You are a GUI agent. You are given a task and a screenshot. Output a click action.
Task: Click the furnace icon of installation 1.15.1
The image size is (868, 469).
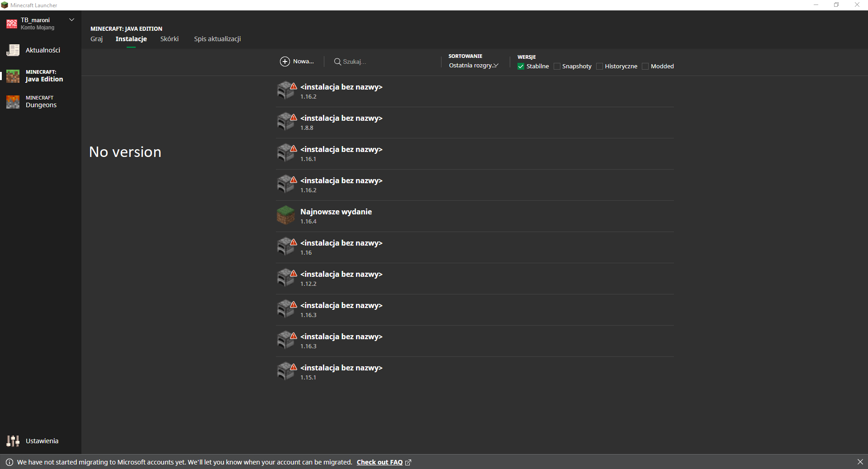[x=285, y=371]
